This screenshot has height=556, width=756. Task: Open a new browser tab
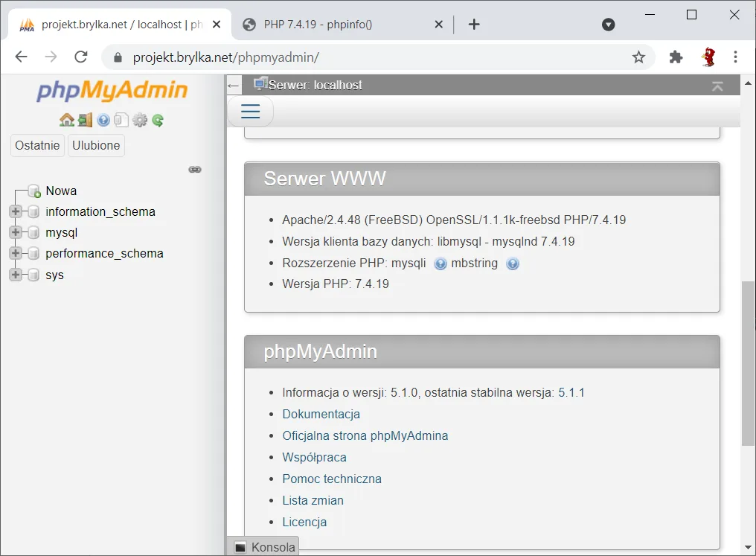pos(474,25)
